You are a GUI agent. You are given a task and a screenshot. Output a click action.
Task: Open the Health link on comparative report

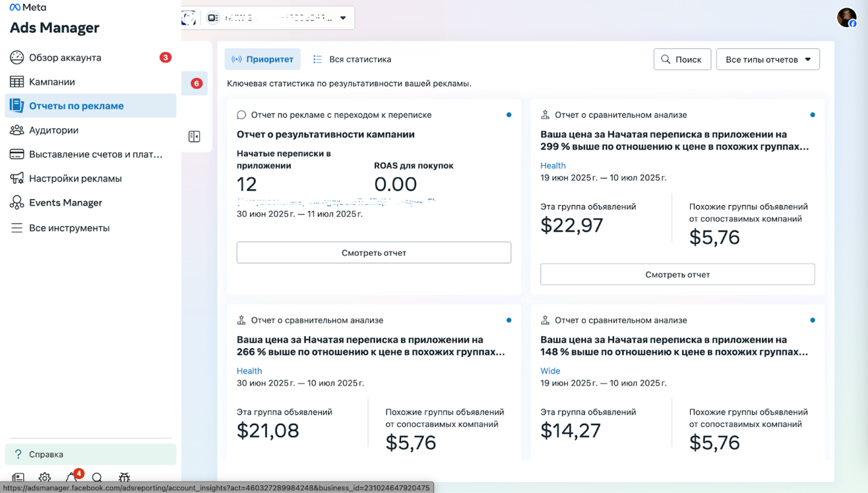(553, 165)
